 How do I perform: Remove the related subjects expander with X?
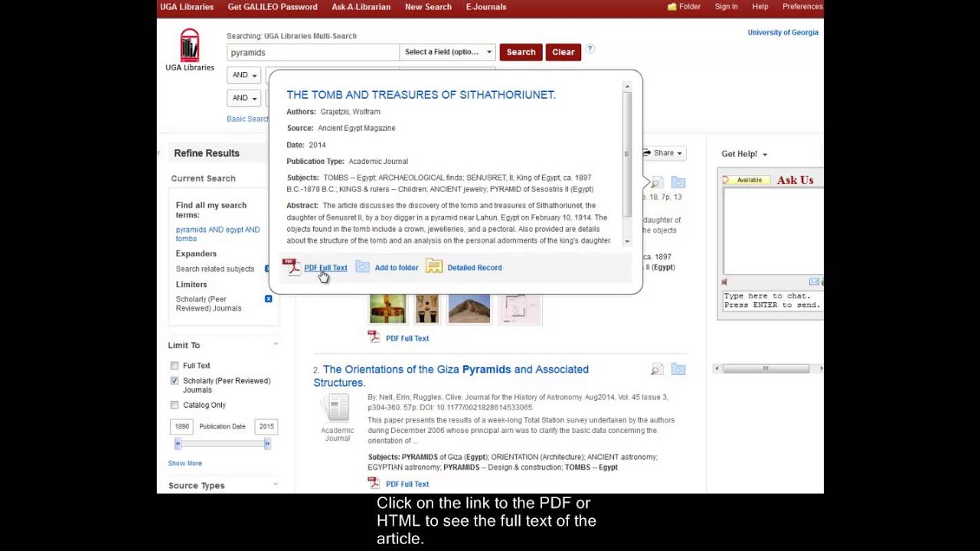267,269
